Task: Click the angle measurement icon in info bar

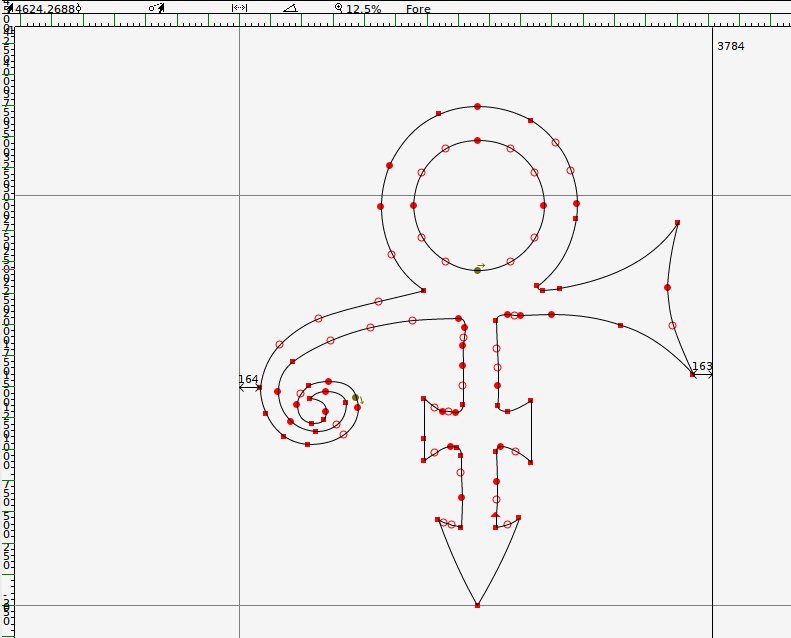Action: tap(290, 8)
